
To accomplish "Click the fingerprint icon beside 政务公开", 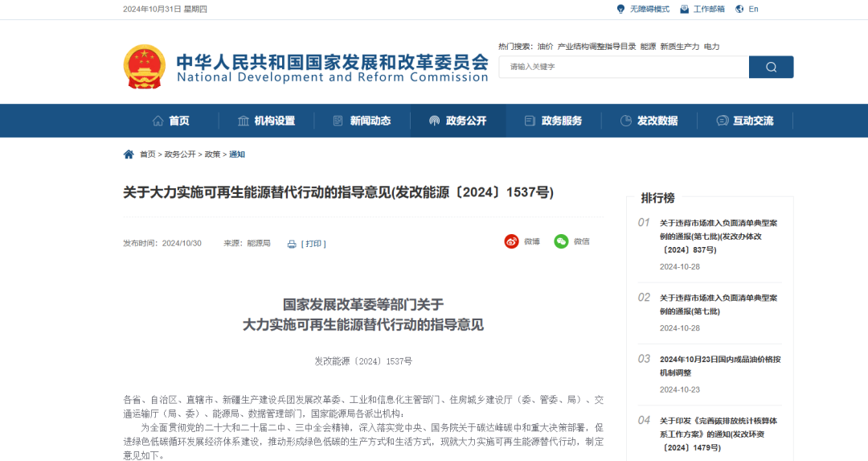I will coord(434,121).
